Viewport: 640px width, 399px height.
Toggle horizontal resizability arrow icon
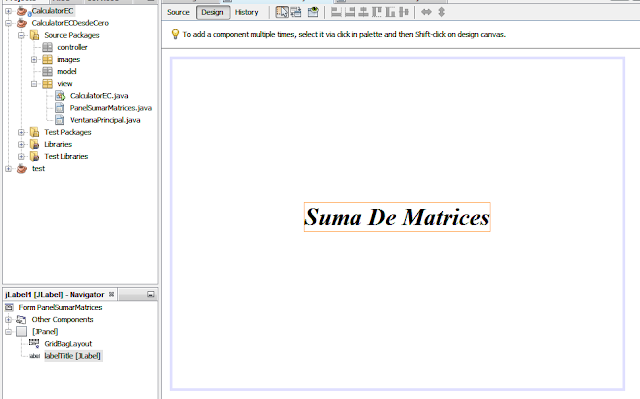click(426, 12)
